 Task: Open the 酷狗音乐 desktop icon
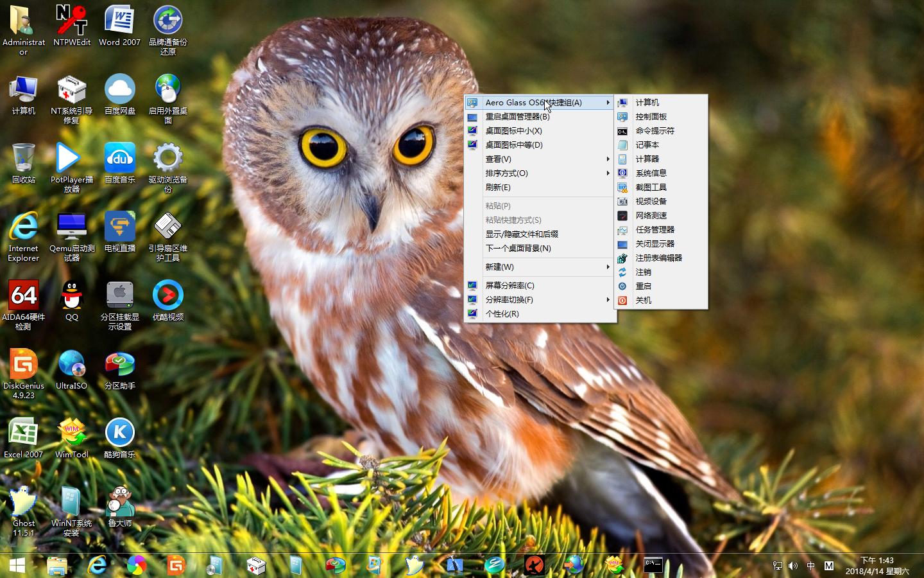point(120,438)
